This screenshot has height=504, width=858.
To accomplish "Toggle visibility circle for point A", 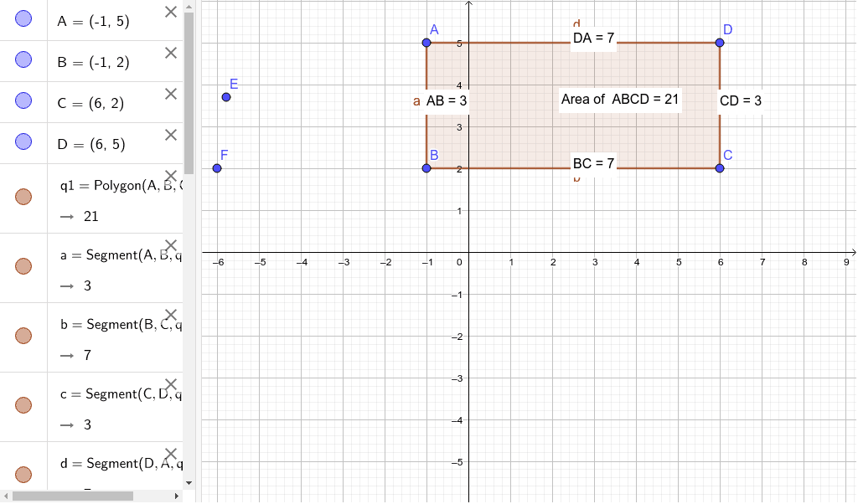I will pos(23,18).
